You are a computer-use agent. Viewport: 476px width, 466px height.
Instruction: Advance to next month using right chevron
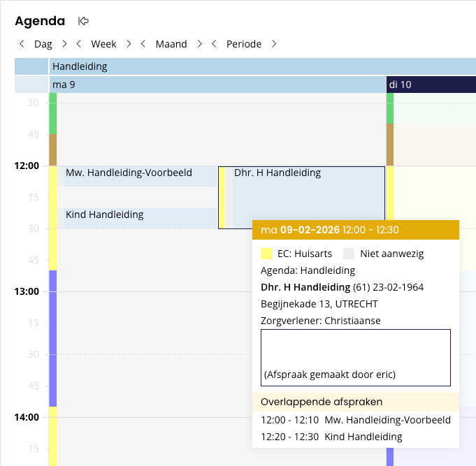[x=200, y=44]
